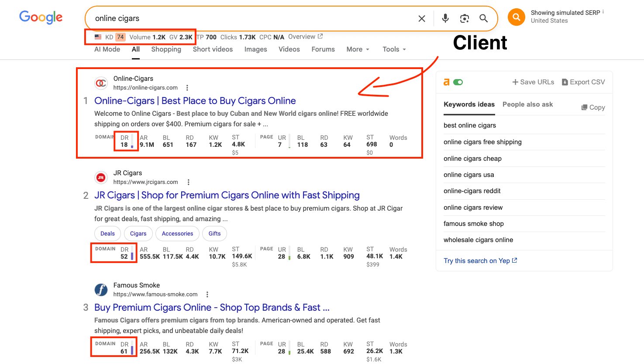Open 'JR Cigars | Shop for Premium Cigars' result
The height and width of the screenshot is (364, 644).
[x=227, y=195]
